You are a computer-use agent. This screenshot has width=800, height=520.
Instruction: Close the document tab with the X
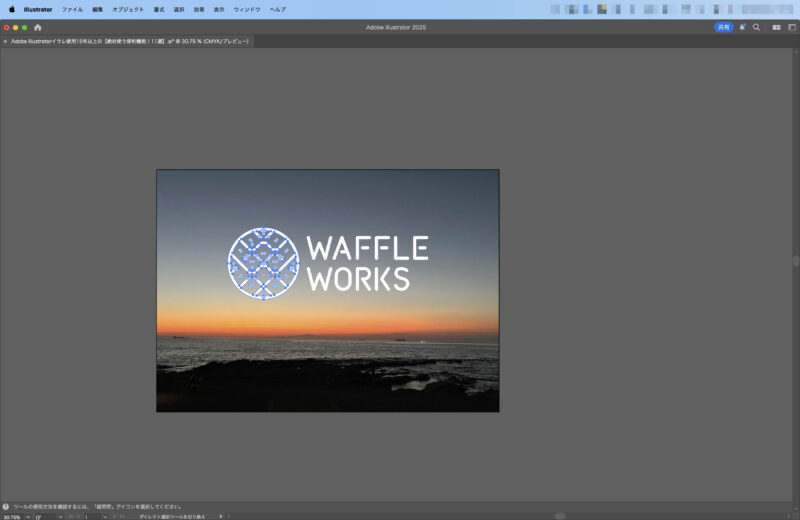pos(5,42)
